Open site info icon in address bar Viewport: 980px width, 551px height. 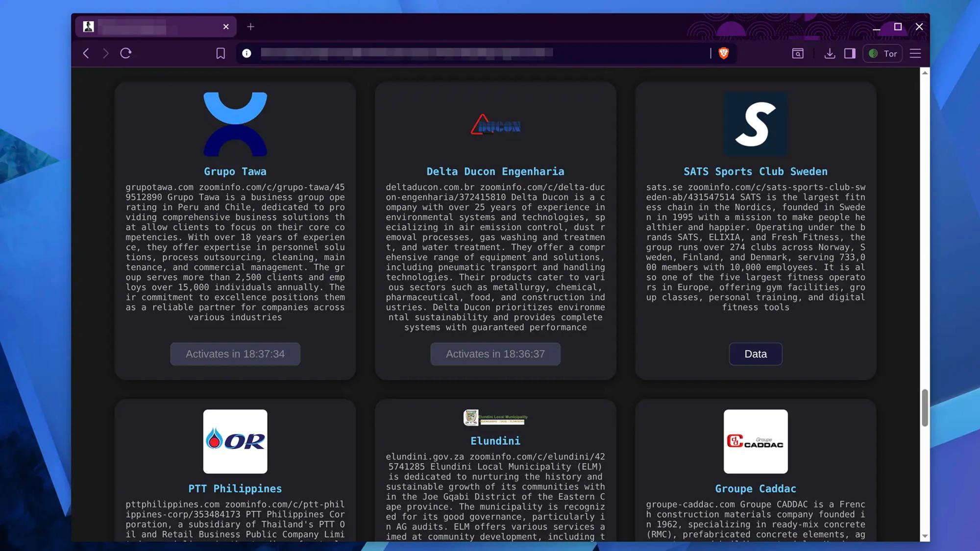coord(246,53)
